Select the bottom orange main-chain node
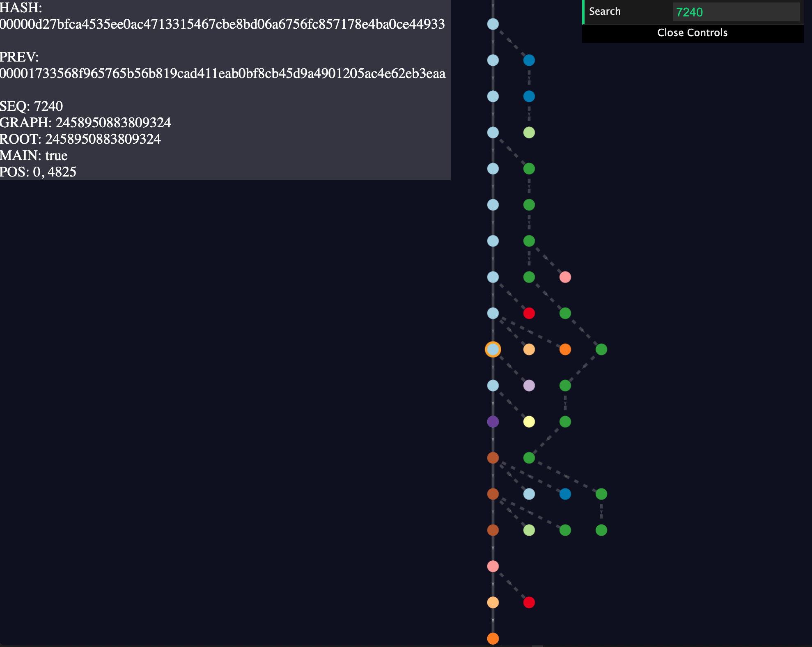Image resolution: width=812 pixels, height=647 pixels. (x=493, y=638)
